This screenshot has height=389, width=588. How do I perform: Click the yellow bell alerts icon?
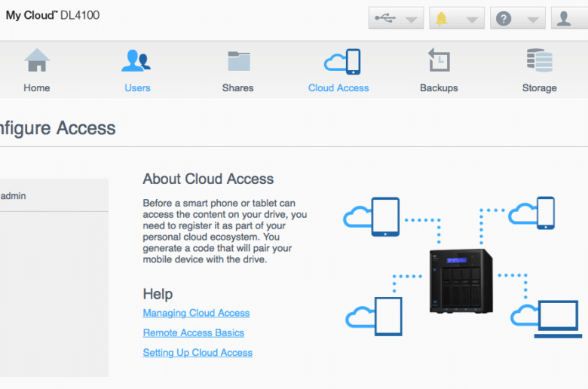click(x=441, y=19)
